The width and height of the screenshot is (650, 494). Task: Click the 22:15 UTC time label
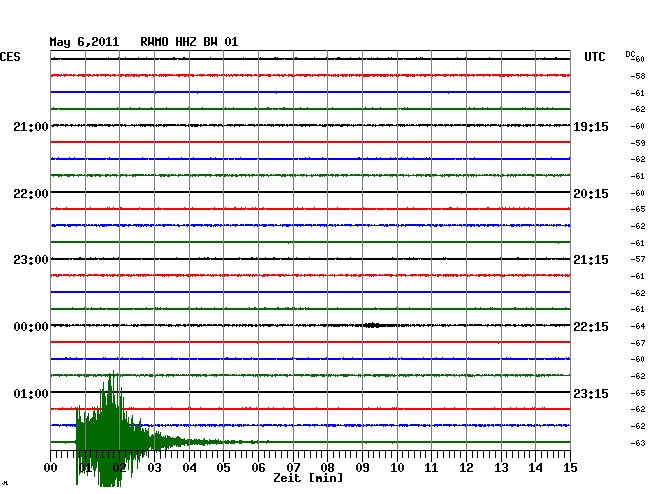pyautogui.click(x=591, y=327)
